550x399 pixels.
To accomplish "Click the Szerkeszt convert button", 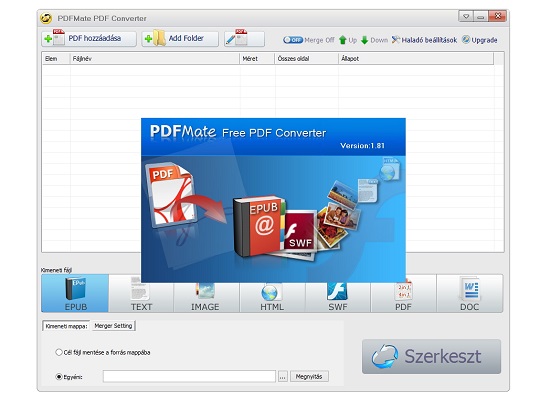I will pyautogui.click(x=431, y=356).
